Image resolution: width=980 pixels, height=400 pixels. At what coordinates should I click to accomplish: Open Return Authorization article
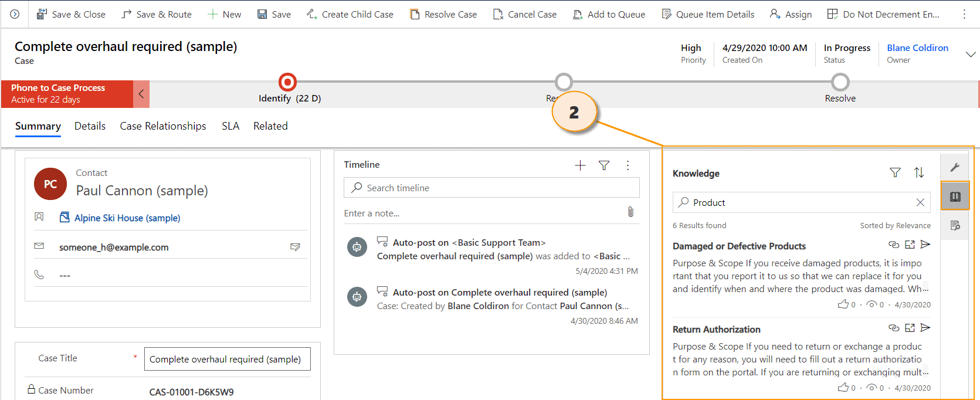click(717, 330)
